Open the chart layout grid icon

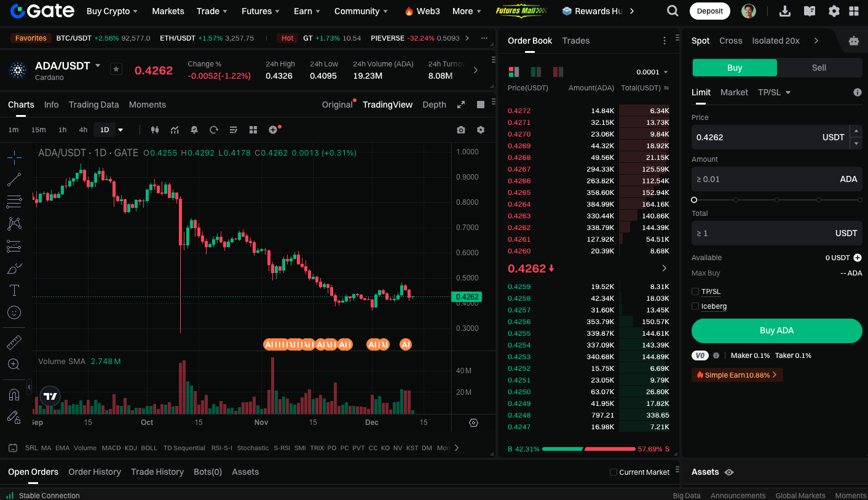[253, 130]
